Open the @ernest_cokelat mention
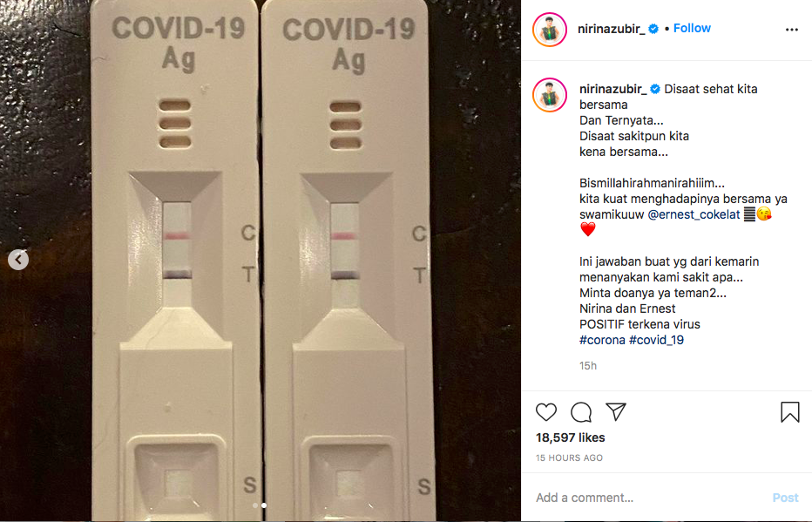Screen dimensions: 812x522 (x=694, y=214)
